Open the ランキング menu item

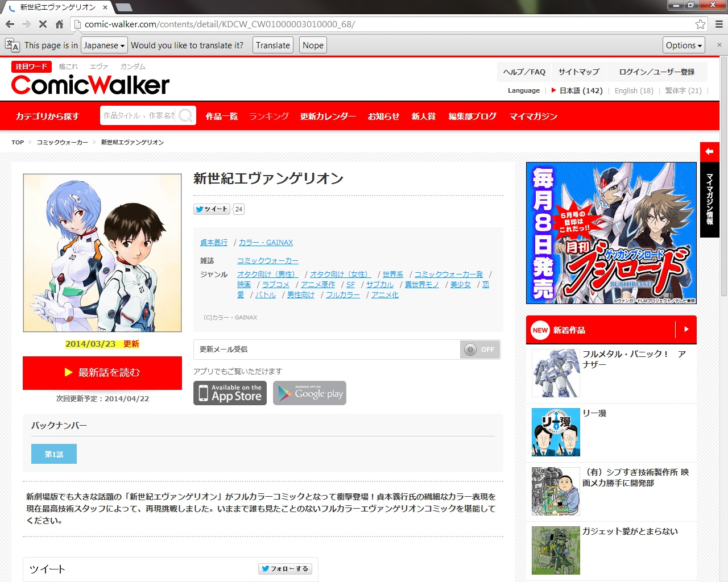click(269, 116)
